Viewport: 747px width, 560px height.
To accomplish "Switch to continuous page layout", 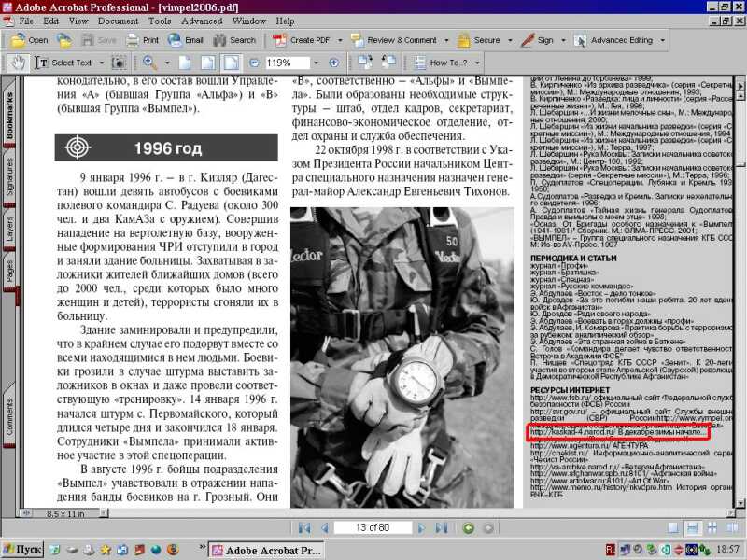I will [x=692, y=528].
